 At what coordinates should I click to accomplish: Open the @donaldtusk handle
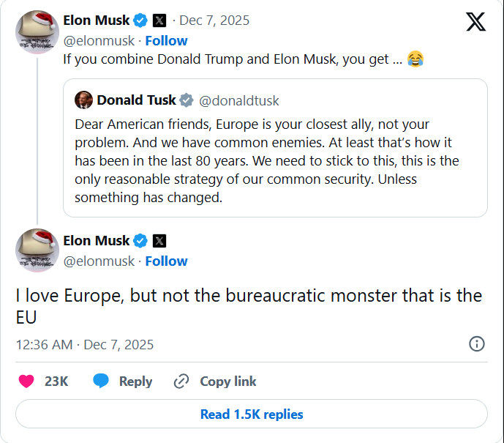tap(239, 100)
